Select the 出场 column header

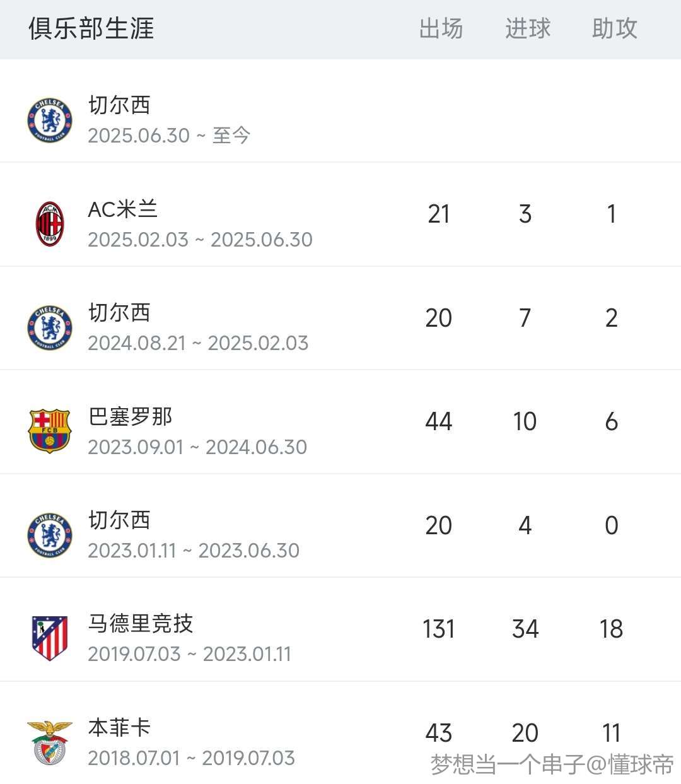pos(441,29)
